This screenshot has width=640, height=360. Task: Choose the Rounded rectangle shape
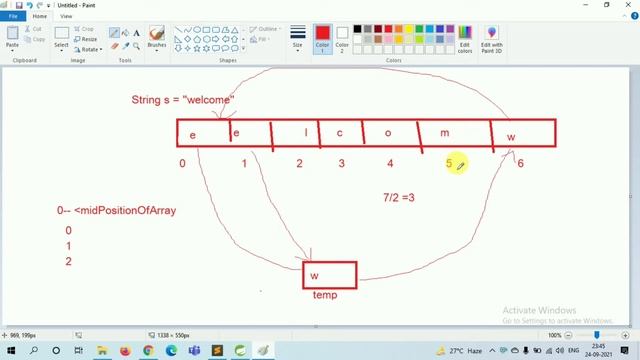point(216,30)
